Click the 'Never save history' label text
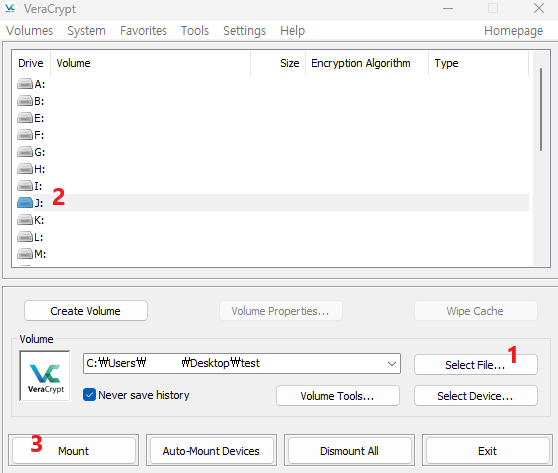This screenshot has width=558, height=473. coord(144,395)
